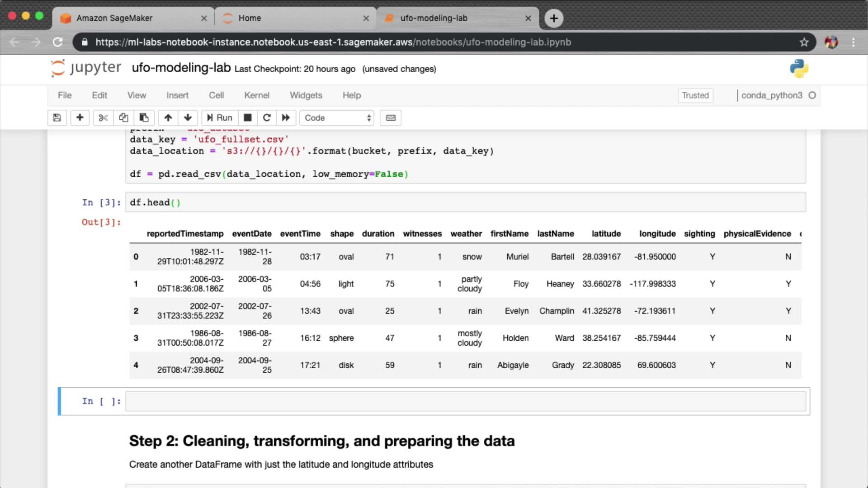This screenshot has height=488, width=868.
Task: Cut selected cells with scissors icon
Action: click(103, 118)
